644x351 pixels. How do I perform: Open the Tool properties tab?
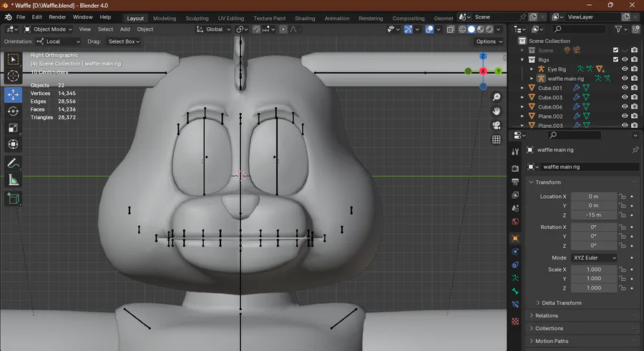[x=515, y=152]
